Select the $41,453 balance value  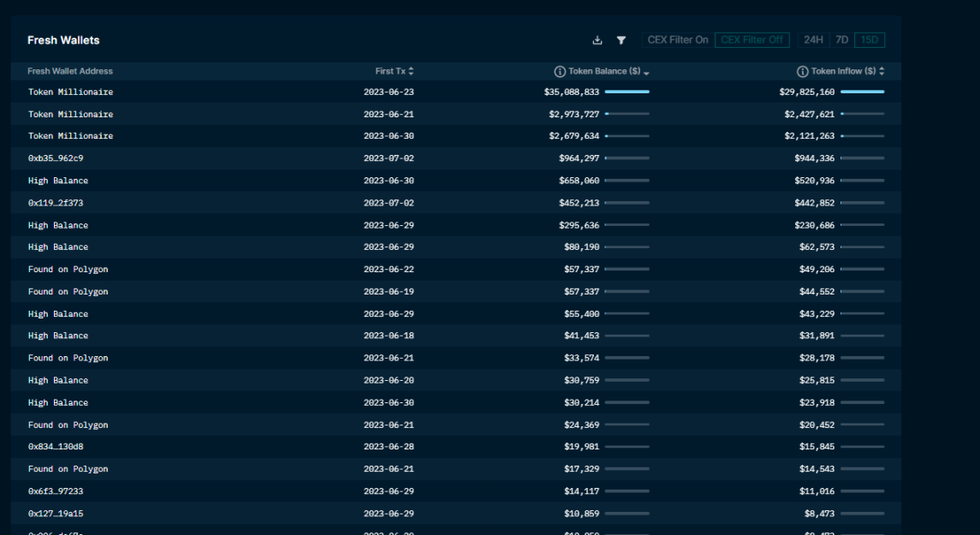pos(581,336)
